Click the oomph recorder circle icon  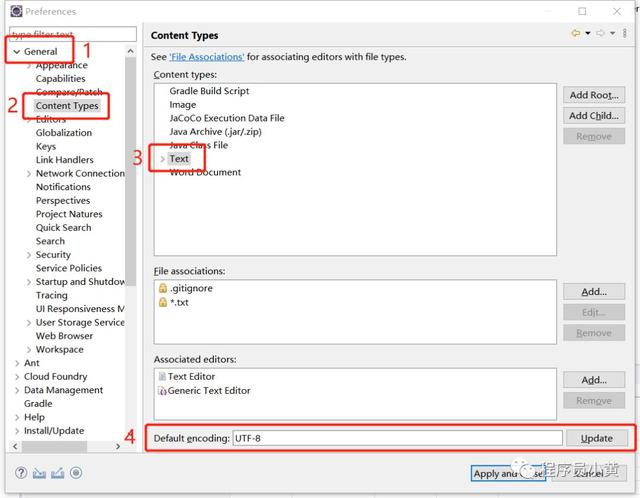coord(76,473)
